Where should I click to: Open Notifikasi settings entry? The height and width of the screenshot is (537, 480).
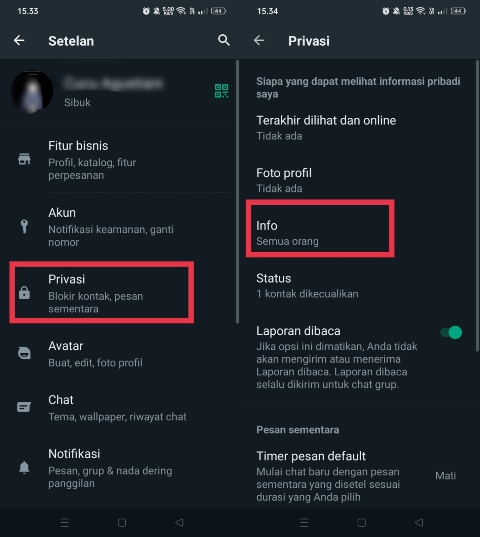[x=118, y=468]
